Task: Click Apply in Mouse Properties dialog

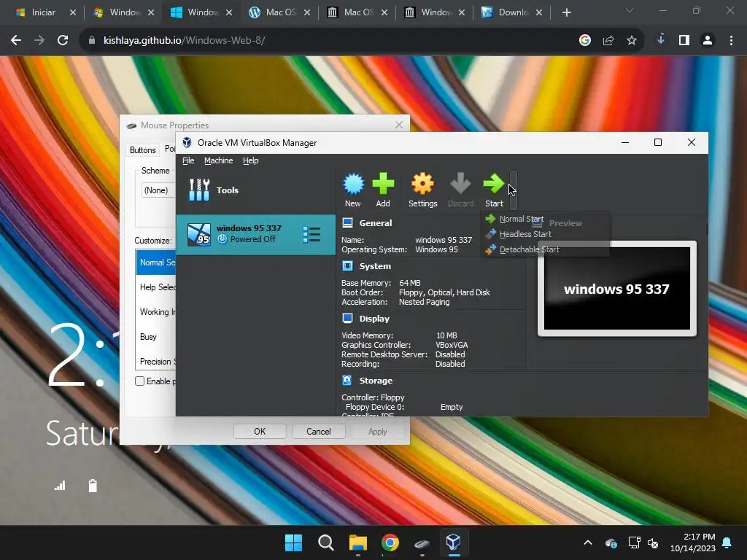Action: click(377, 432)
